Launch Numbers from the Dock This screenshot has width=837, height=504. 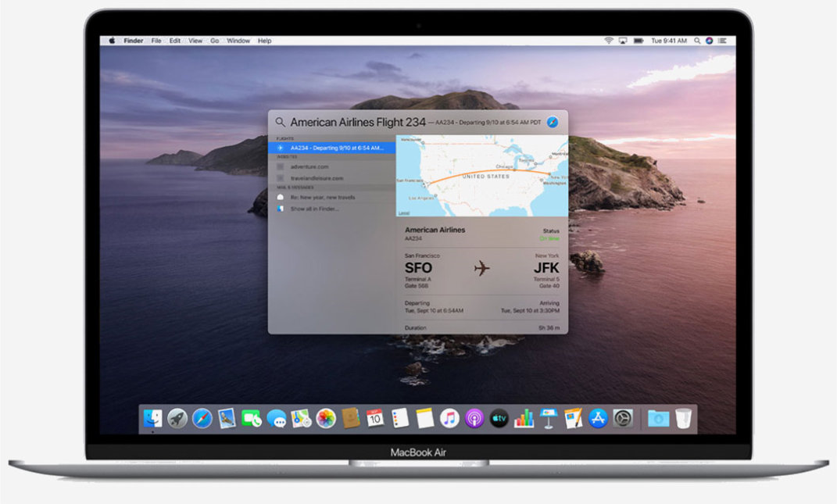pos(524,419)
